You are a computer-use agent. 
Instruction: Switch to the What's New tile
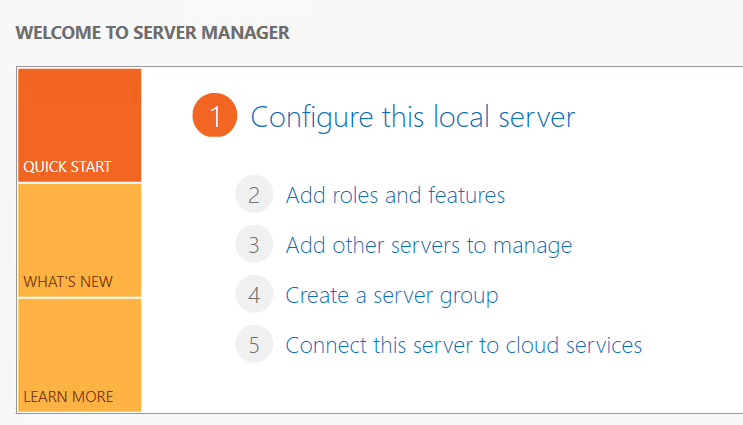80,240
